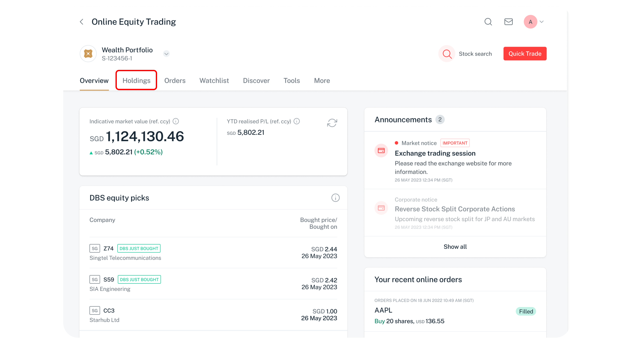Click the Filled status badge on AAPL
Viewport: 632px width, 364px height.
(526, 311)
